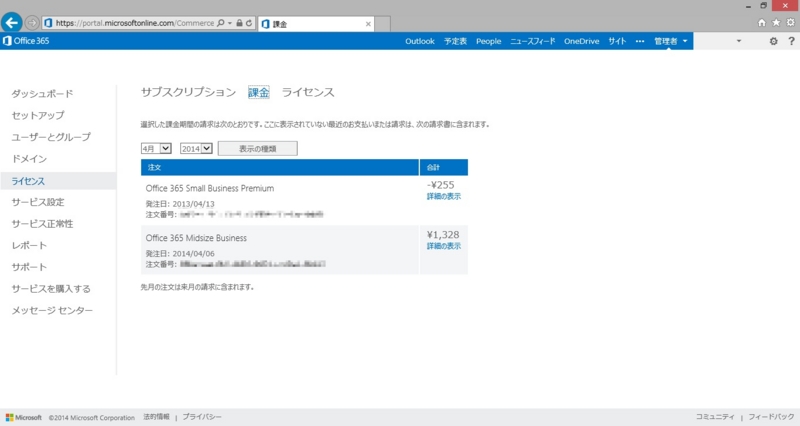Open a new blank browser tab

tap(383, 23)
